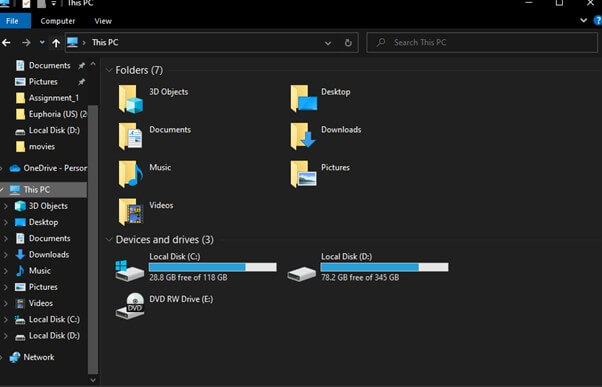The width and height of the screenshot is (602, 387).
Task: Select Local Disk (D:) drive icon in Devices
Action: [302, 273]
